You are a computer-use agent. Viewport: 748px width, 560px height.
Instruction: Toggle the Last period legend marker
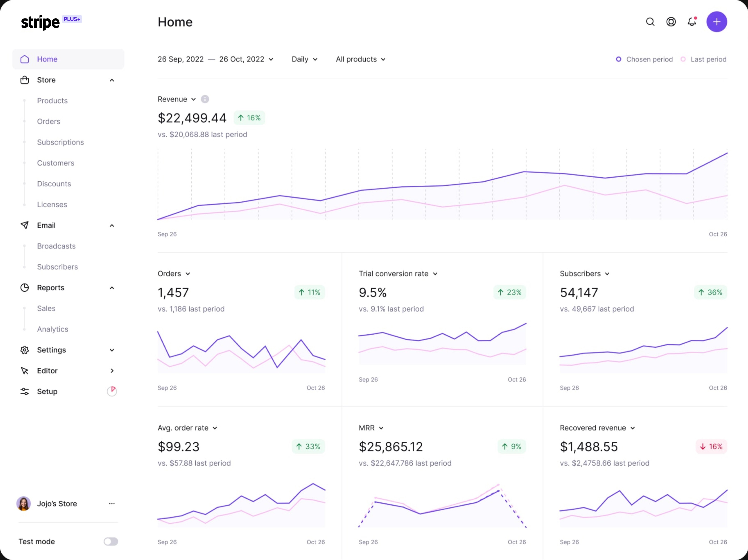[683, 59]
